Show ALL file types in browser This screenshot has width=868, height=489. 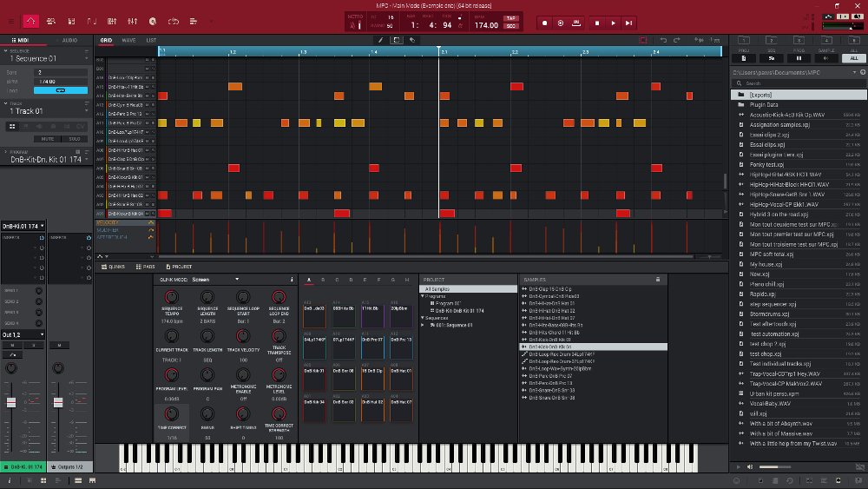click(853, 57)
